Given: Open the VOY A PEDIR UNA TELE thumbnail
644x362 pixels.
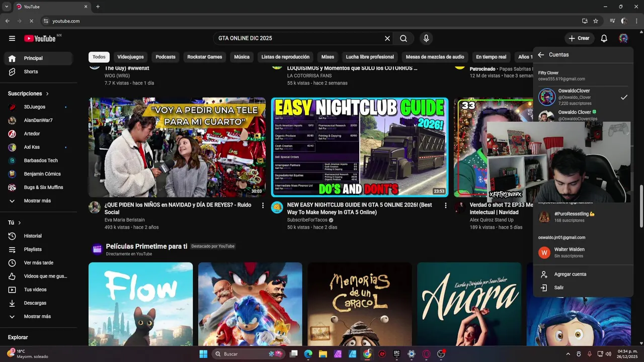Looking at the screenshot, I should [177, 147].
